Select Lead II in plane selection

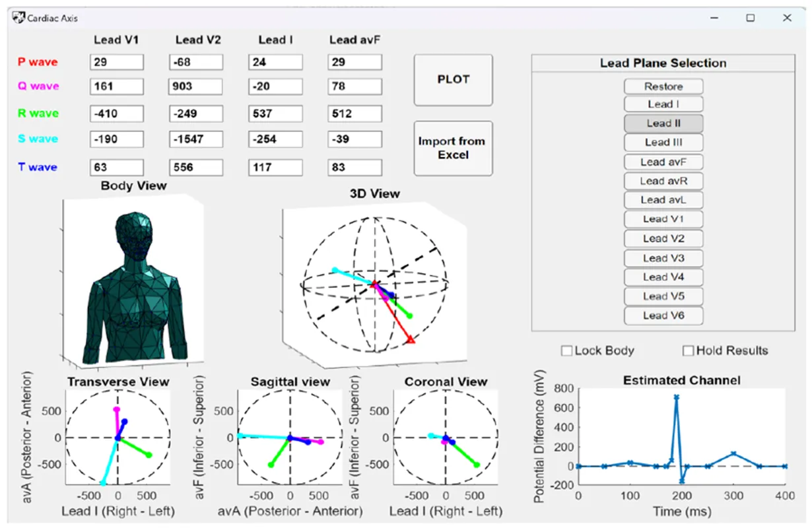click(x=663, y=123)
